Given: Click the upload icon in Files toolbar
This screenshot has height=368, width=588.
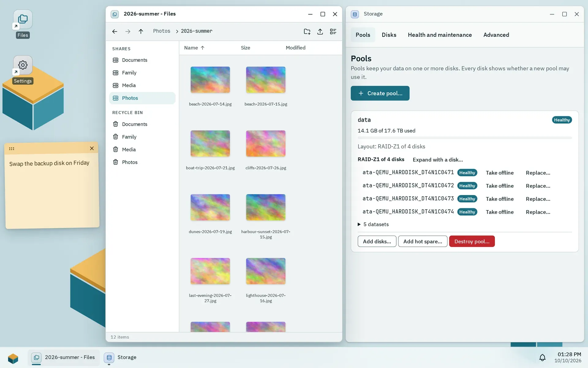Looking at the screenshot, I should pyautogui.click(x=320, y=31).
